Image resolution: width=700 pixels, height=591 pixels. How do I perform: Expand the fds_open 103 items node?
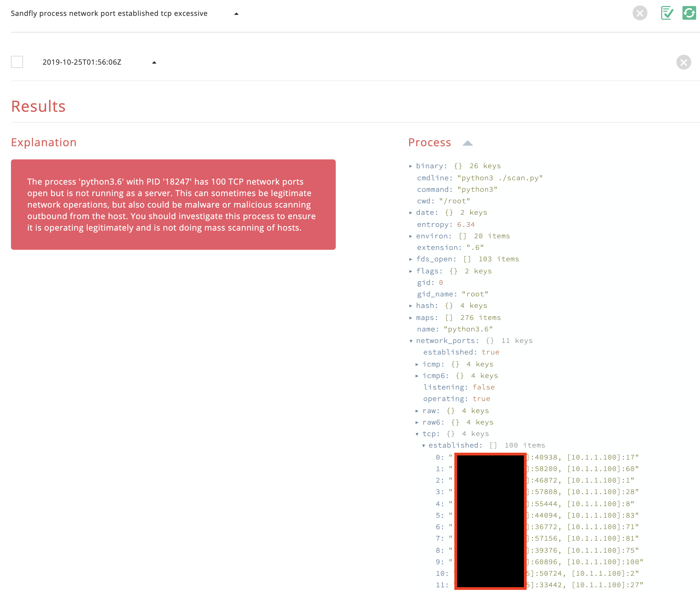(411, 259)
